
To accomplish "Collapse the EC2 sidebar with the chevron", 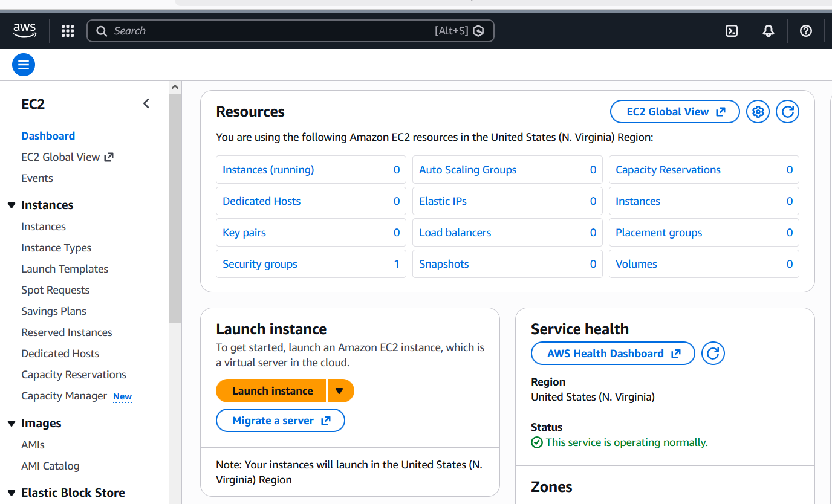I will 146,103.
